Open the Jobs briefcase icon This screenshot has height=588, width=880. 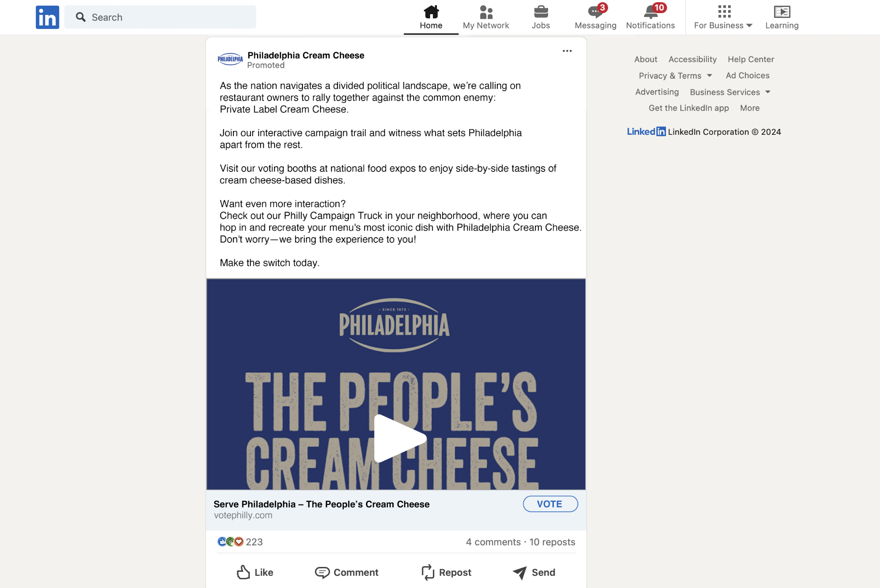click(541, 11)
